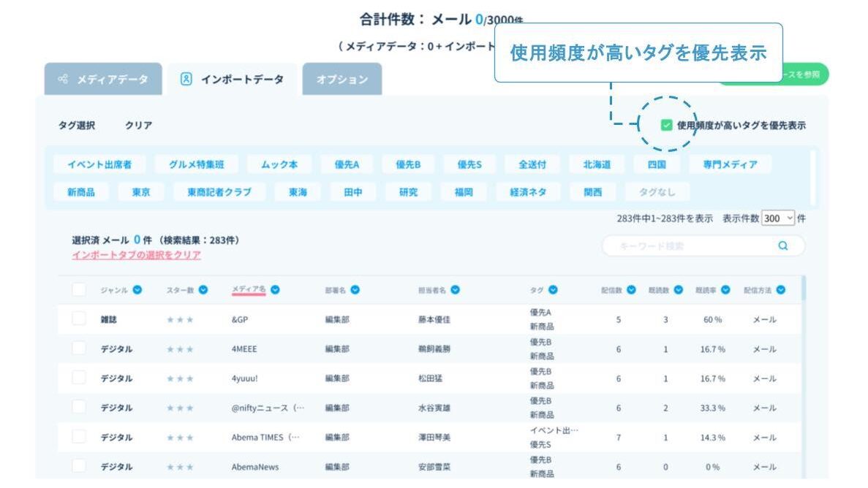Click the search magnifier icon

click(x=783, y=246)
